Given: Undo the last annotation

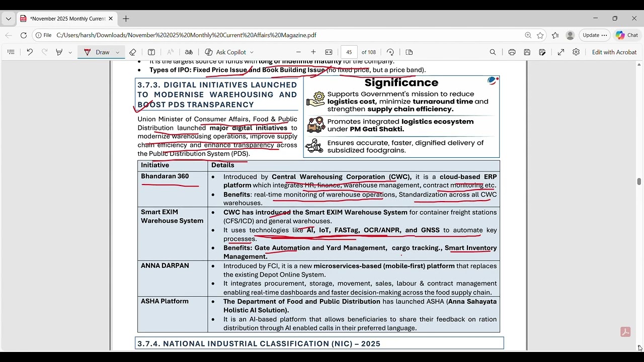Looking at the screenshot, I should (x=30, y=52).
